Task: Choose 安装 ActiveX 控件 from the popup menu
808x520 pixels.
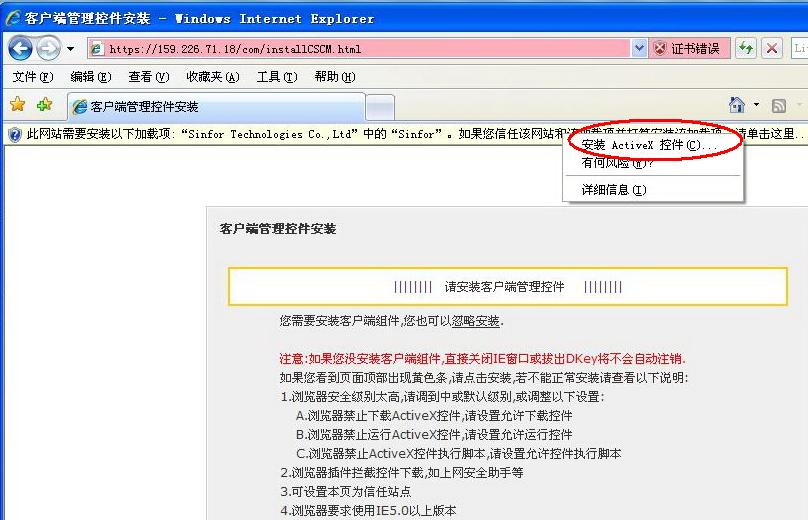Action: [x=650, y=145]
